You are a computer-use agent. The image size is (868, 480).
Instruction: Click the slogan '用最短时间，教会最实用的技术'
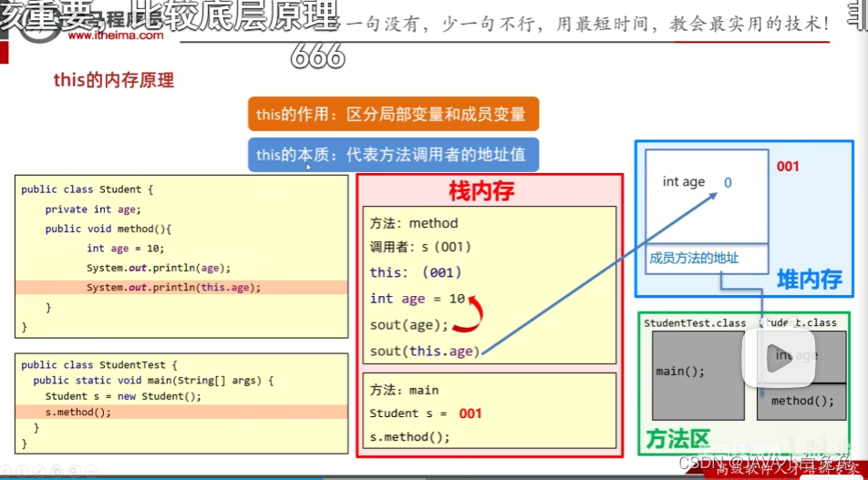click(x=686, y=24)
